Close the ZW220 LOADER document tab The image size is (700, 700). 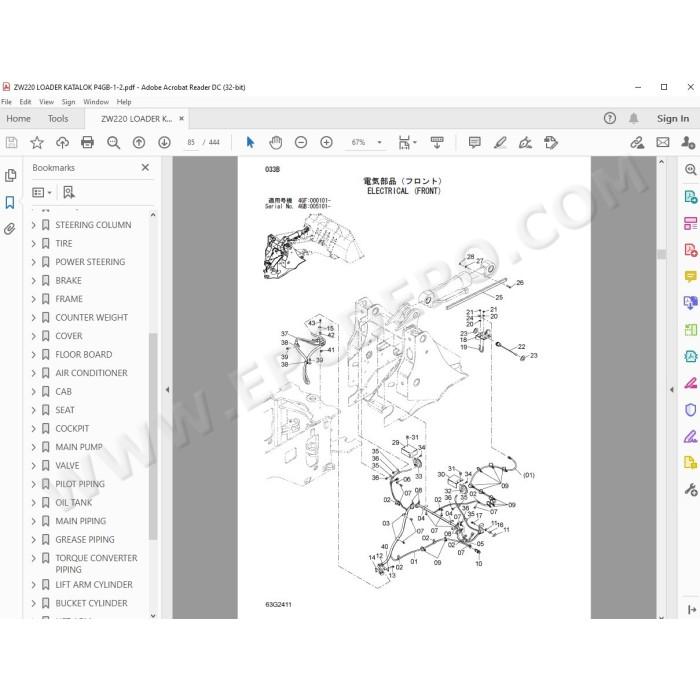181,119
